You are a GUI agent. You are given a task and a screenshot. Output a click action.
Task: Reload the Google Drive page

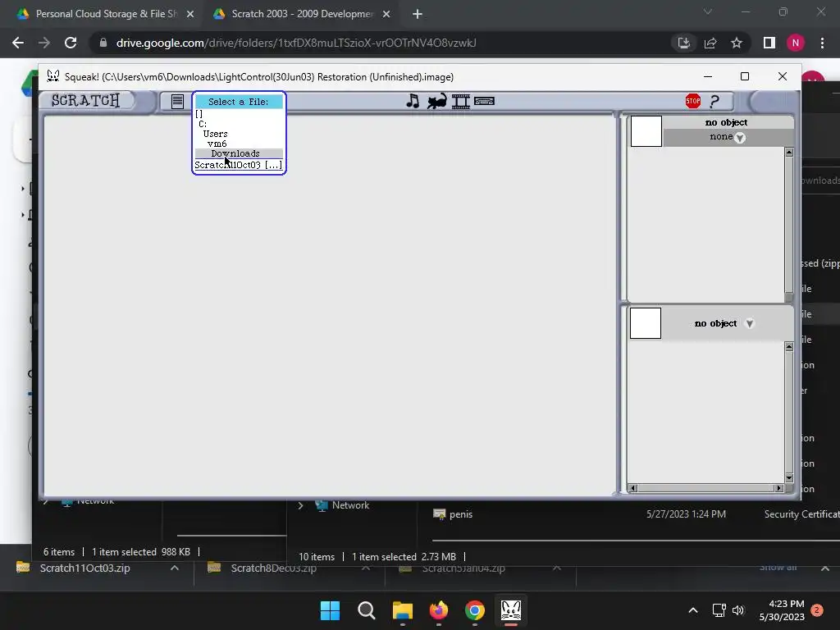point(71,43)
